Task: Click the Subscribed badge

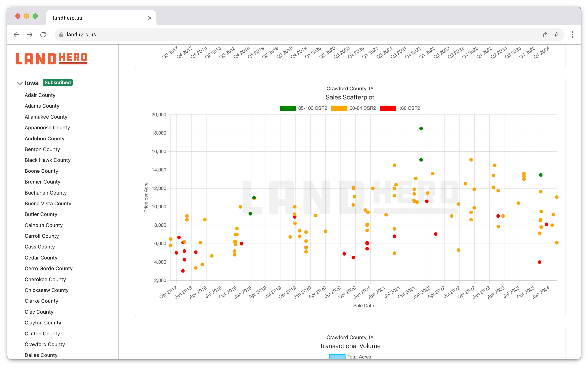Action: point(58,82)
